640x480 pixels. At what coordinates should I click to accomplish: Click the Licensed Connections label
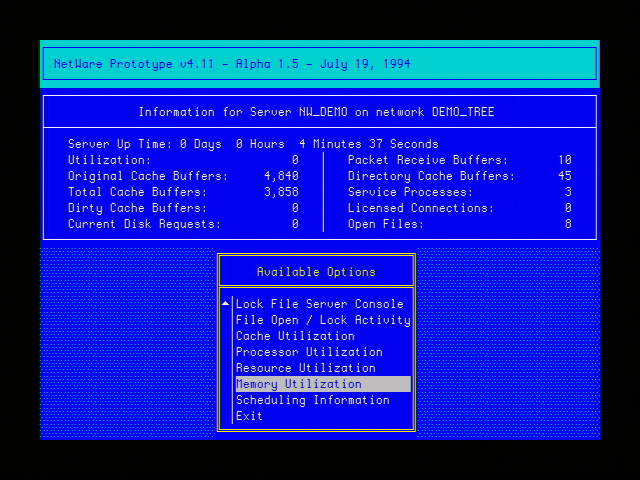pos(421,208)
